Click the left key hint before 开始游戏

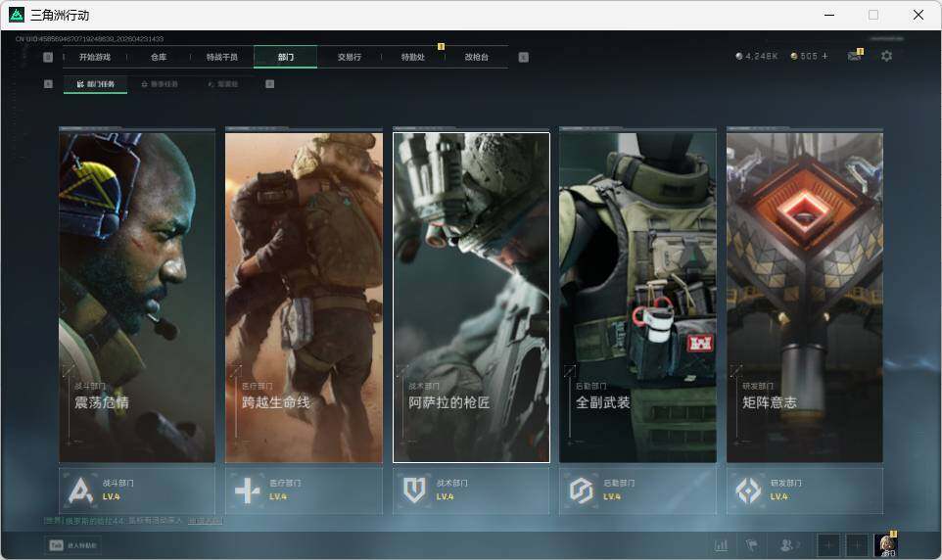[x=48, y=57]
